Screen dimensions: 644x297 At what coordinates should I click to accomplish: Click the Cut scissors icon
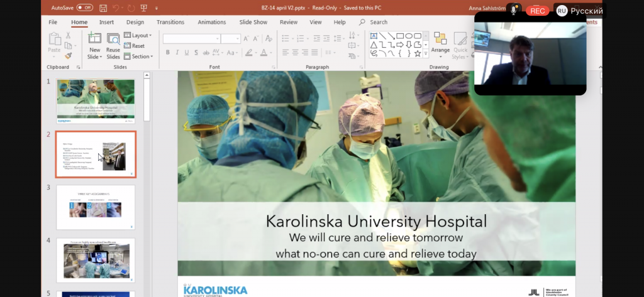[x=68, y=36]
